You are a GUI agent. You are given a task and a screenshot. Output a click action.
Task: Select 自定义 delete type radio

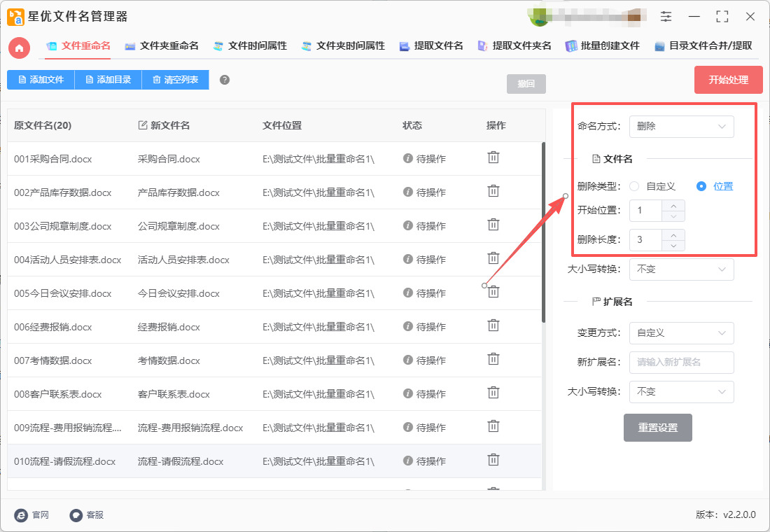(x=634, y=186)
